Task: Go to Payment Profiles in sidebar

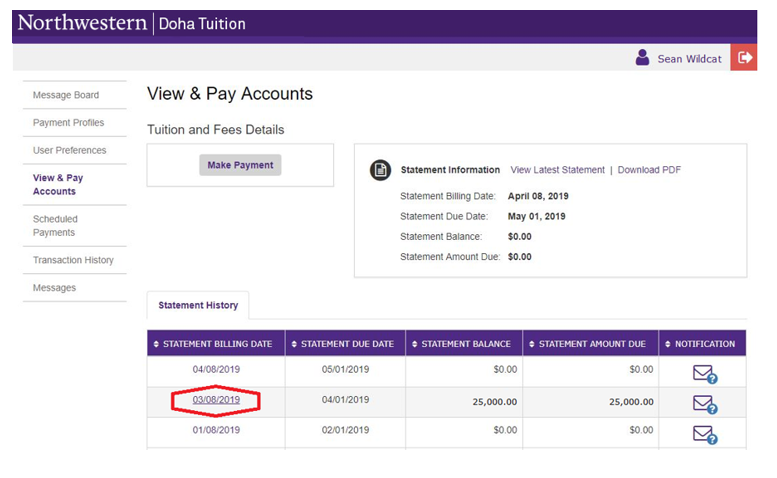Action: (68, 122)
